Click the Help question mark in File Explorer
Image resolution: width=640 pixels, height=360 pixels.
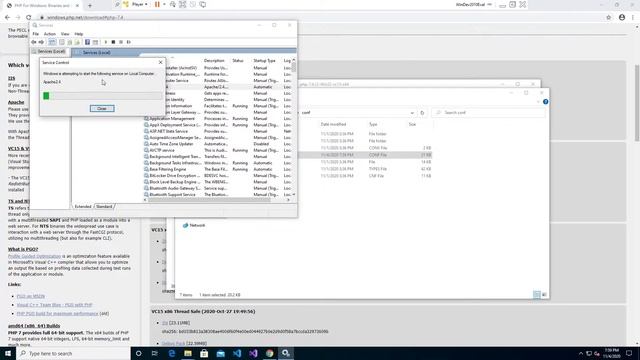coord(546,102)
